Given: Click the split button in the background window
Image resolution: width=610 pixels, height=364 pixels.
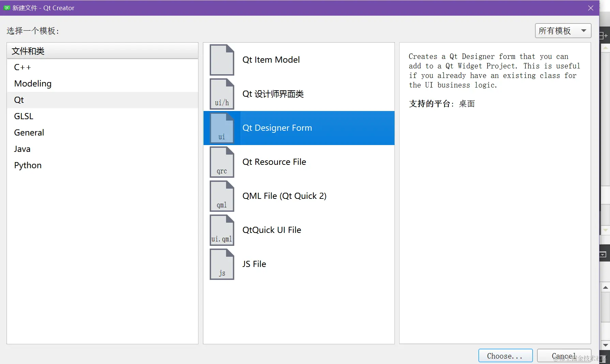Looking at the screenshot, I should (x=604, y=35).
